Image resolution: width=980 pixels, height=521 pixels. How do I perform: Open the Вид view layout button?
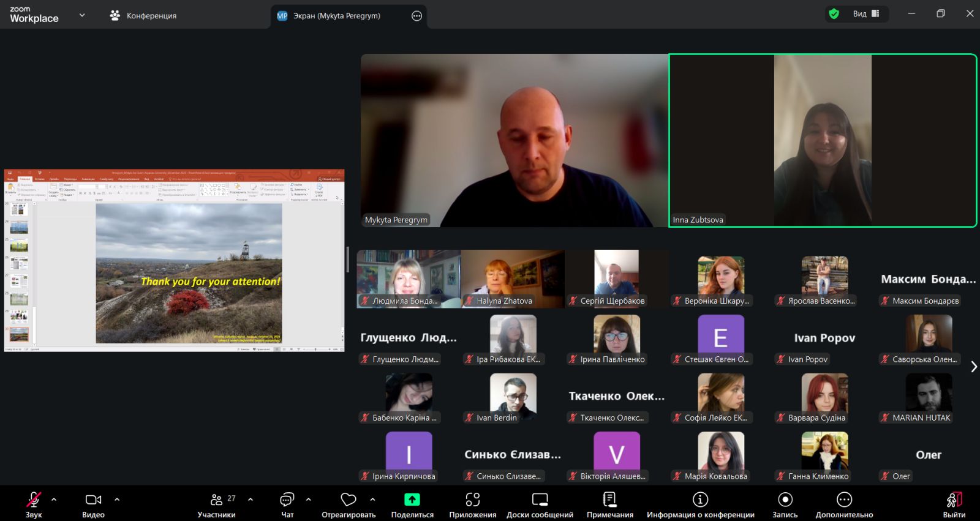tap(866, 13)
